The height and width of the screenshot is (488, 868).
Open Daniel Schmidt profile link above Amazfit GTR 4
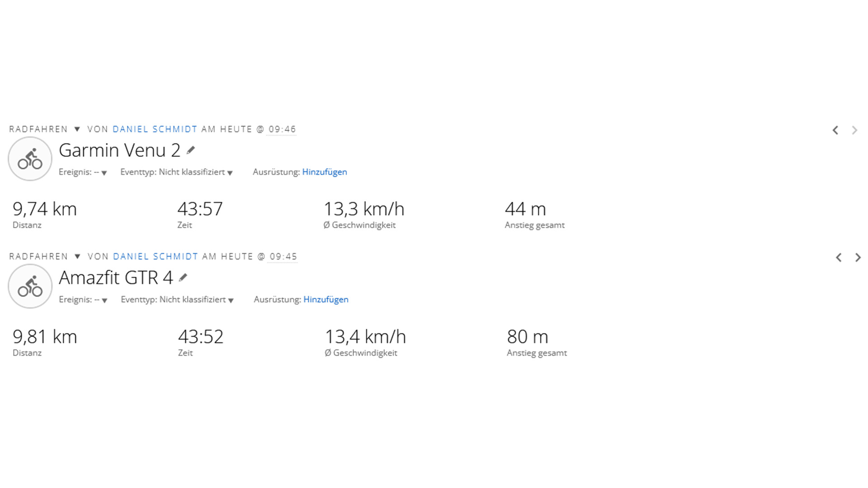point(156,257)
